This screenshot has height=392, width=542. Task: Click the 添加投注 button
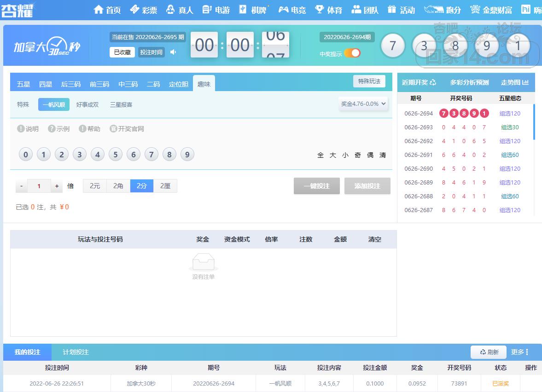367,186
